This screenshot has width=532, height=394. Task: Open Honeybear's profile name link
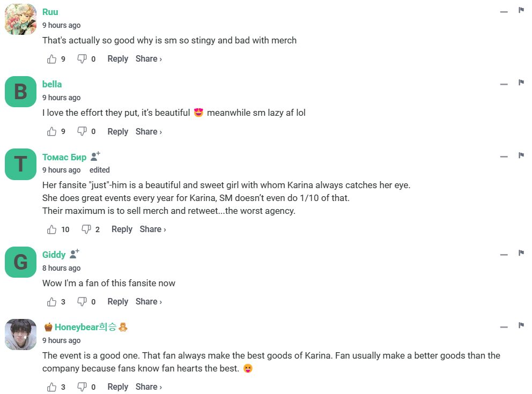pyautogui.click(x=85, y=327)
